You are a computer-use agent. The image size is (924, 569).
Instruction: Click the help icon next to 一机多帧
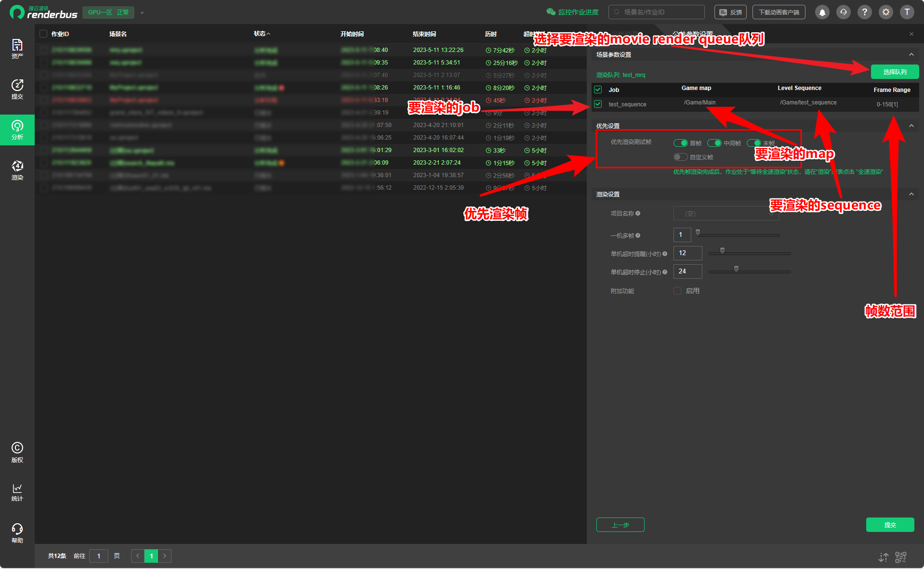638,235
